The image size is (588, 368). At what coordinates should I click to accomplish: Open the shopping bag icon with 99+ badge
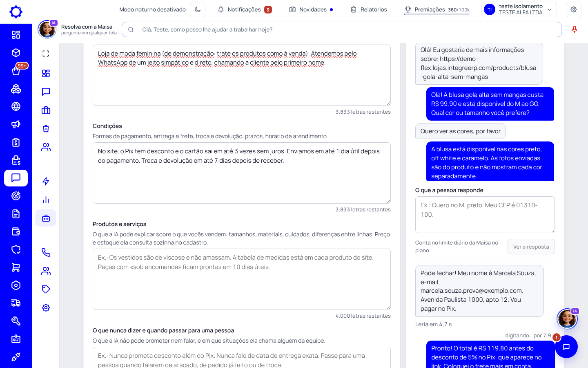coord(16,71)
